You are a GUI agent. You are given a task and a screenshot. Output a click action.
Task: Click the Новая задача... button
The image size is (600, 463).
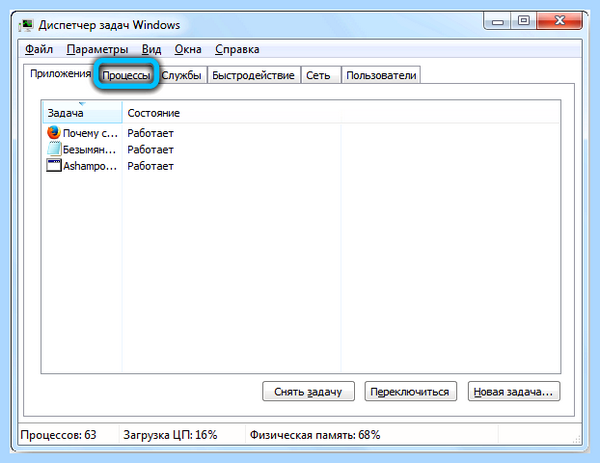click(x=514, y=391)
